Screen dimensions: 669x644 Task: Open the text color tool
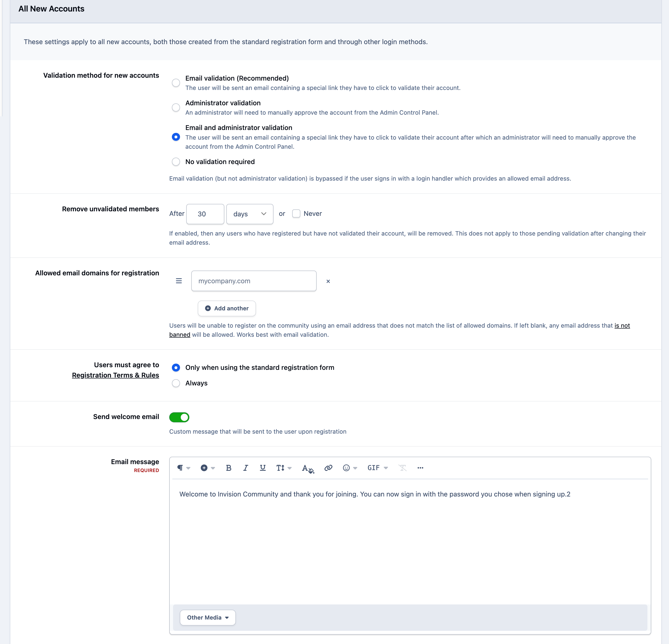pos(308,468)
